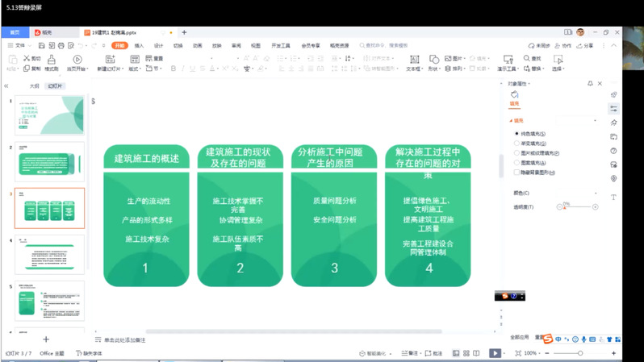Open the Shapes (形状) tool

pyautogui.click(x=433, y=63)
